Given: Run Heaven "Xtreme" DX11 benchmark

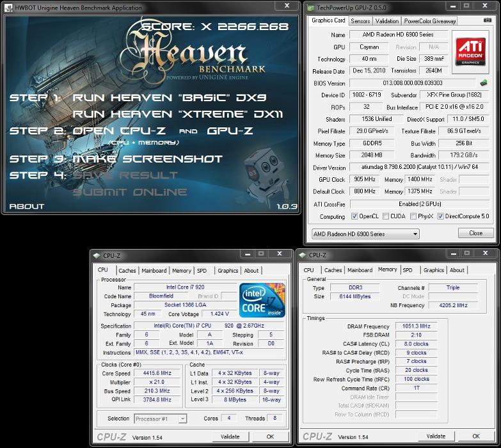Looking at the screenshot, I should (x=178, y=114).
